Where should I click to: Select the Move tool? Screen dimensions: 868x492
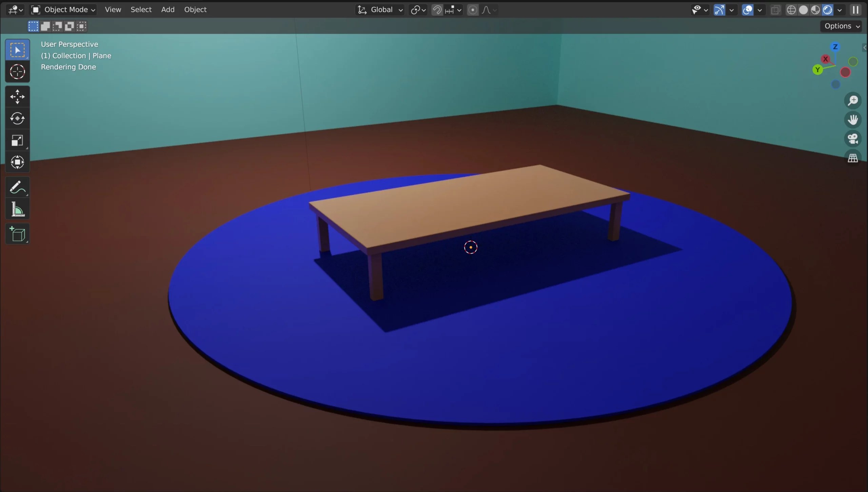point(17,97)
